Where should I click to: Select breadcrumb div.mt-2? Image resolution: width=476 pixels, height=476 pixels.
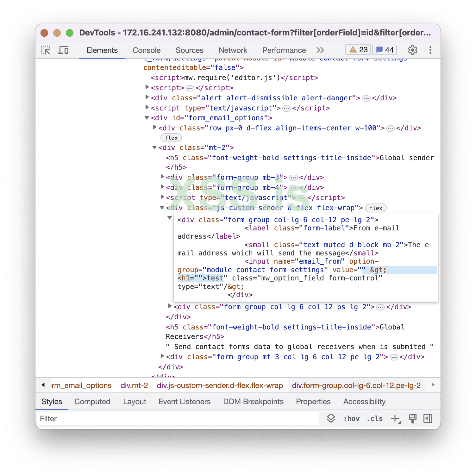(x=134, y=385)
